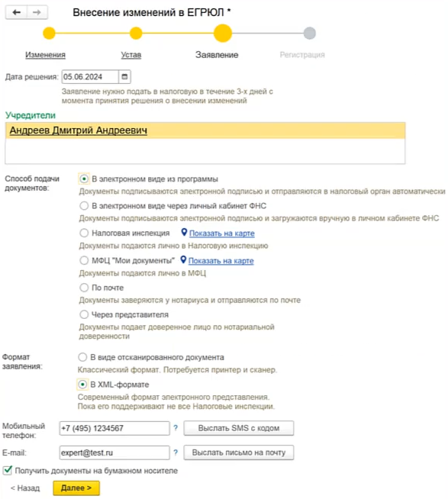This screenshot has height=499, width=448.
Task: Open founder link Андреев Дмитрий Андреевич
Action: point(79,130)
